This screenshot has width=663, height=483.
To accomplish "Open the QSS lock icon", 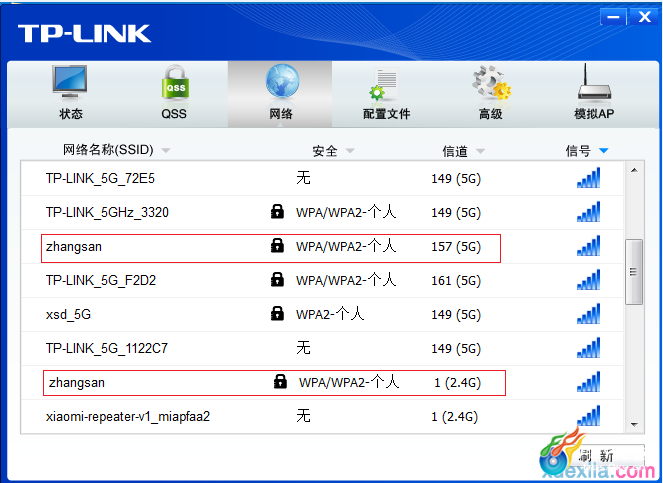I will [x=175, y=82].
